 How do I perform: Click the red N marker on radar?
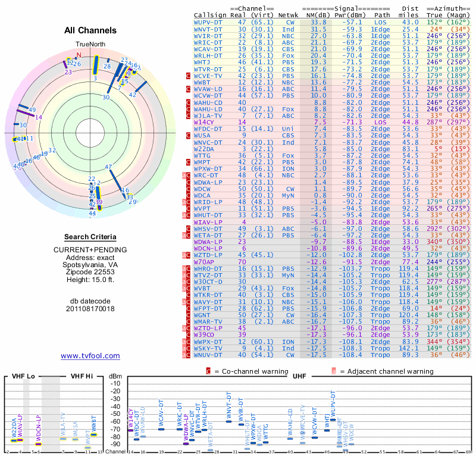tap(79, 55)
